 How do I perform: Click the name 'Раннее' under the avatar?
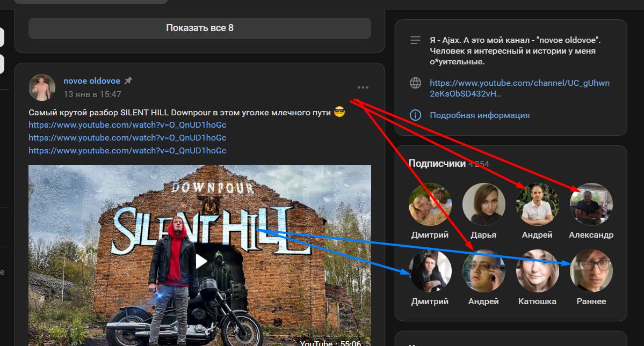tap(591, 301)
